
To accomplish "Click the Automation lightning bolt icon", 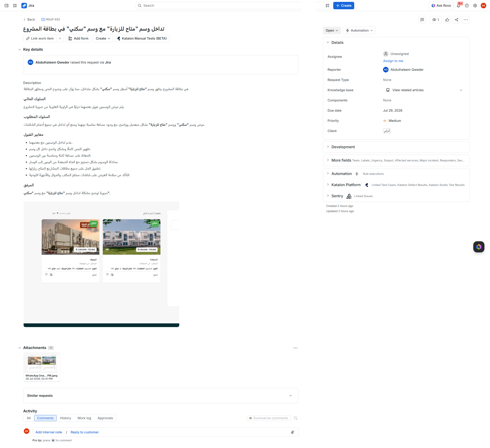I will pyautogui.click(x=357, y=174).
